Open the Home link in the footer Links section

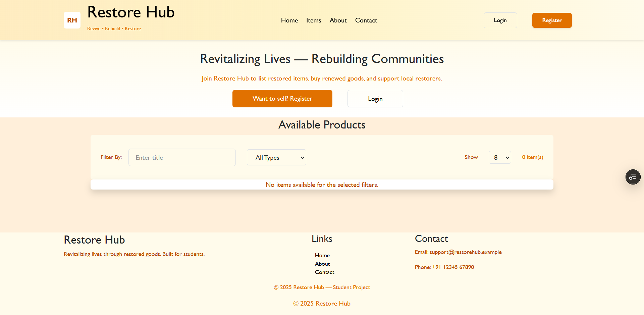point(322,255)
